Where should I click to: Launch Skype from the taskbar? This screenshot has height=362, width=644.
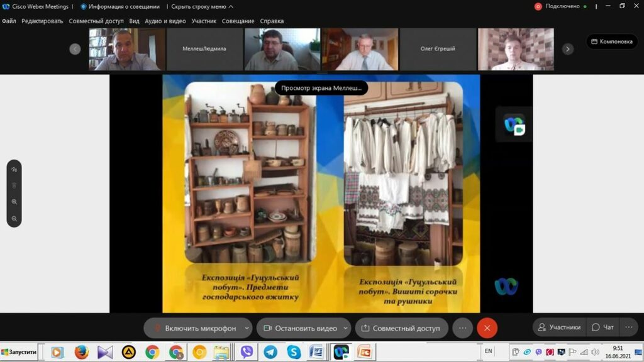tap(294, 353)
